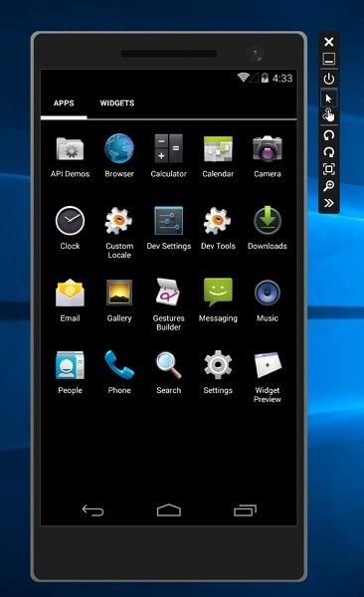
Task: Close the emulator with the X button
Action: tap(329, 42)
